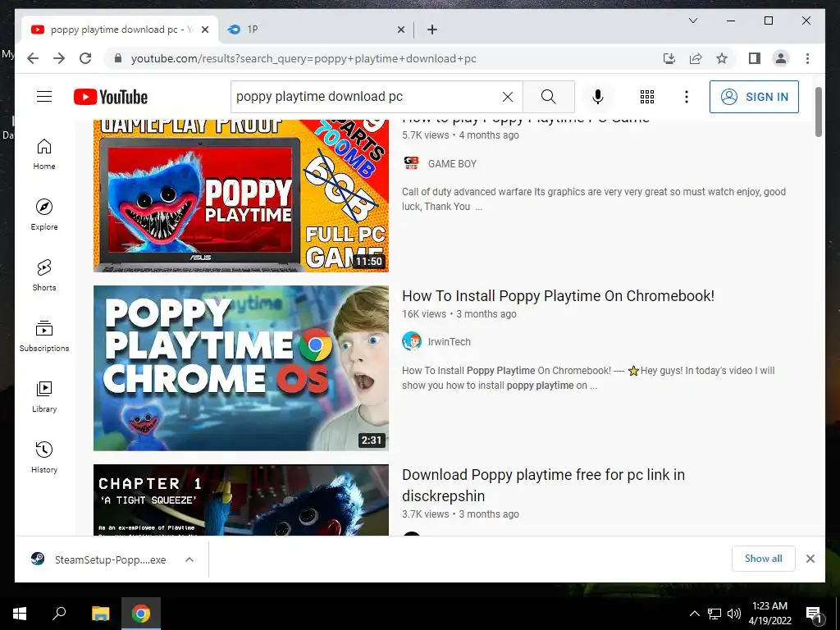
Task: Open How To Install Poppy Playtime On Chromebook title
Action: pyautogui.click(x=558, y=295)
